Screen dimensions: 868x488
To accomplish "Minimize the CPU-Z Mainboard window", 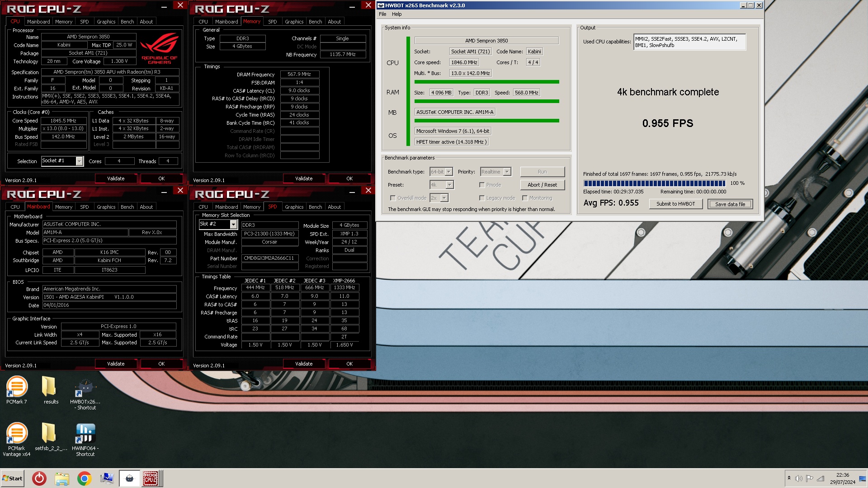I will [164, 192].
